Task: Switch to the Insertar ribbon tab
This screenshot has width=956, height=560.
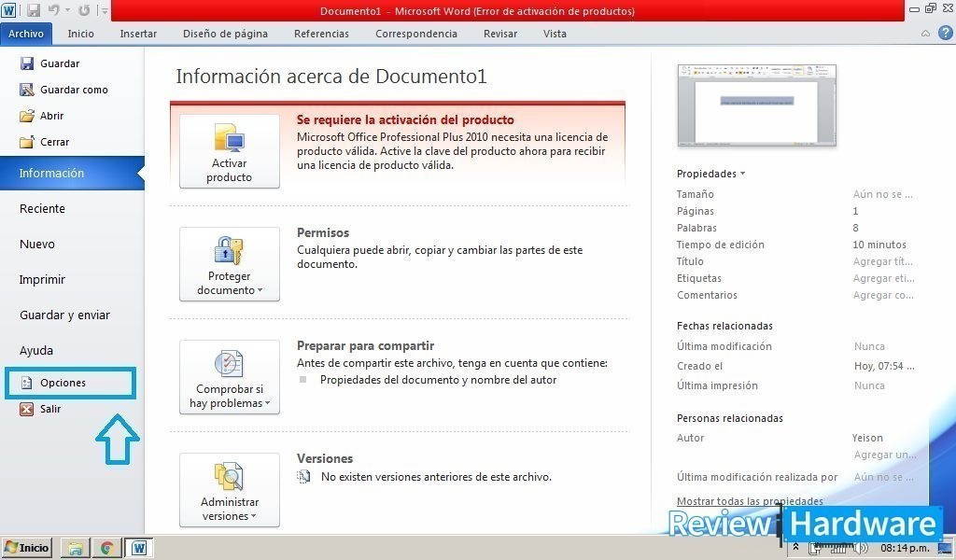Action: click(x=138, y=34)
